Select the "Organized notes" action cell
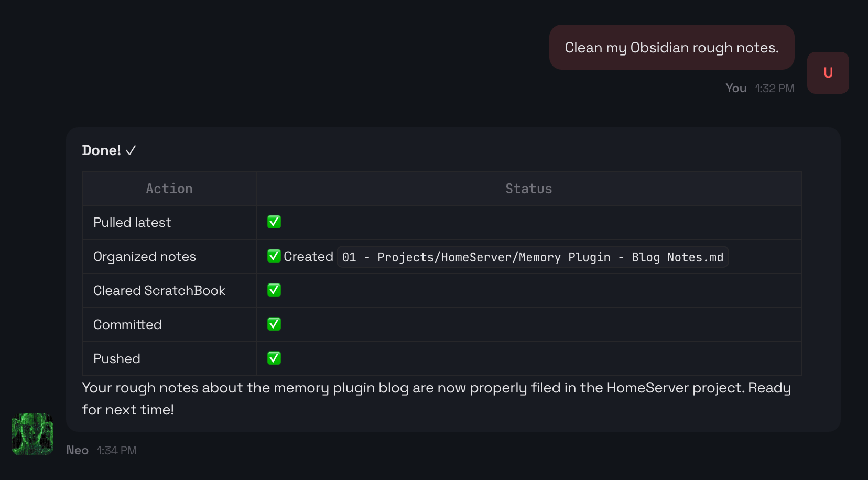 click(145, 257)
